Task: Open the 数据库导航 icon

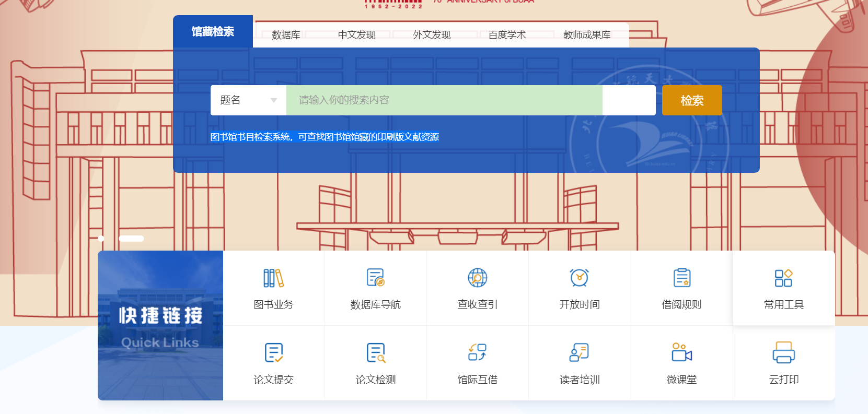Action: pos(375,278)
